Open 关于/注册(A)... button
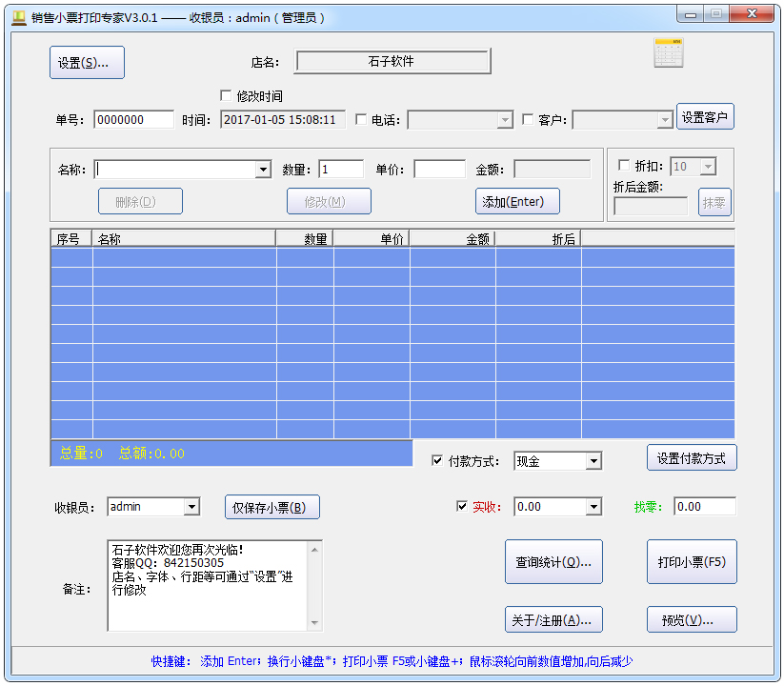Screen dimensions: 784x686 coord(553,619)
